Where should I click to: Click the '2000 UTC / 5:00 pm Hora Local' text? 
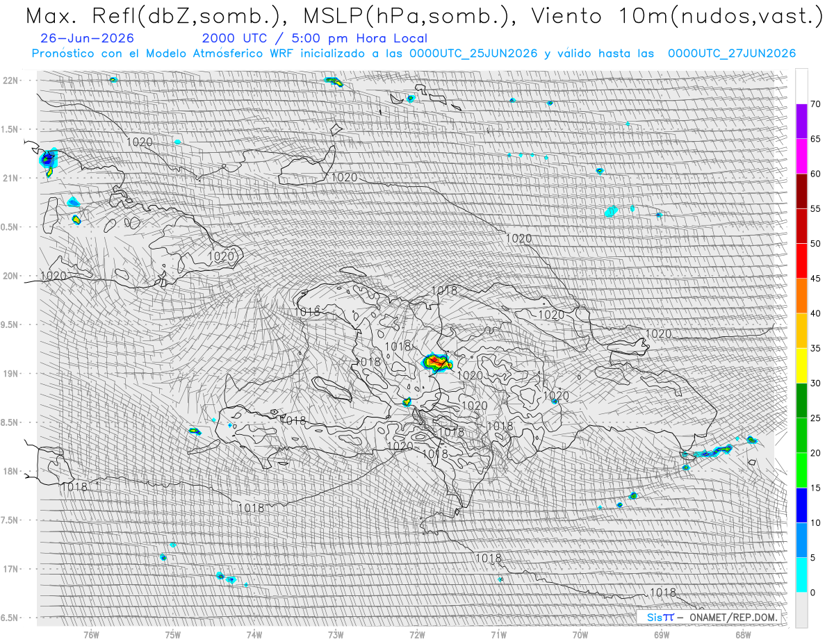pos(315,38)
